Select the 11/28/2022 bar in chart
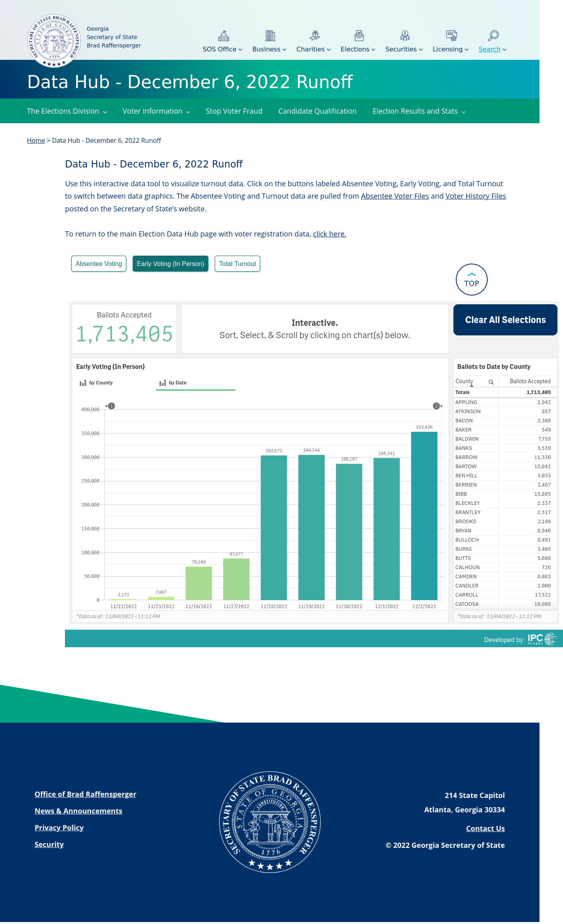Screen dimensions: 563x924 pyautogui.click(x=274, y=528)
